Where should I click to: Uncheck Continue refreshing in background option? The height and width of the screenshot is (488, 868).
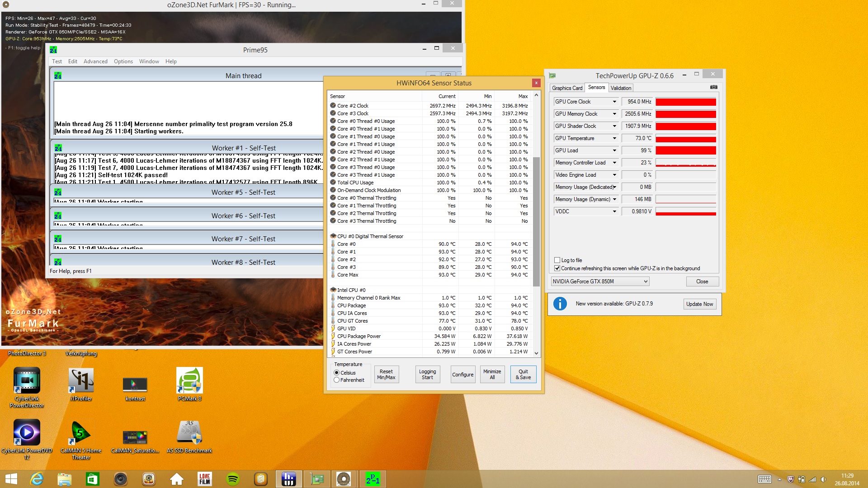[557, 268]
